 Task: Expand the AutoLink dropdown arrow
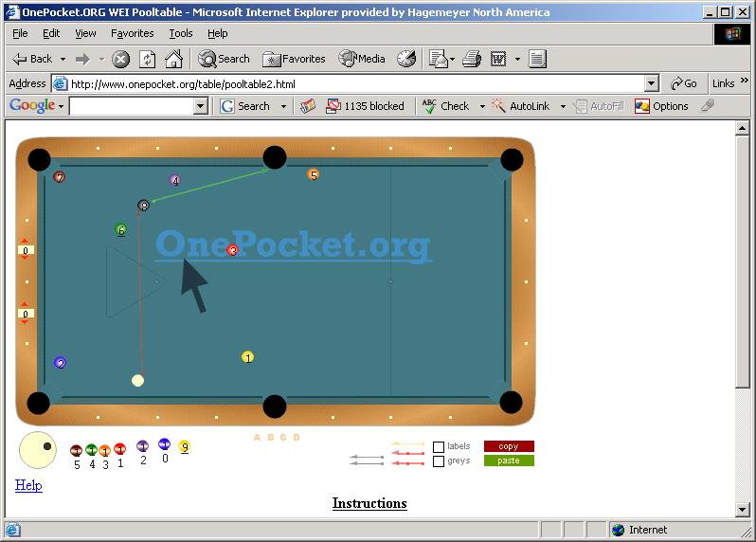point(563,106)
